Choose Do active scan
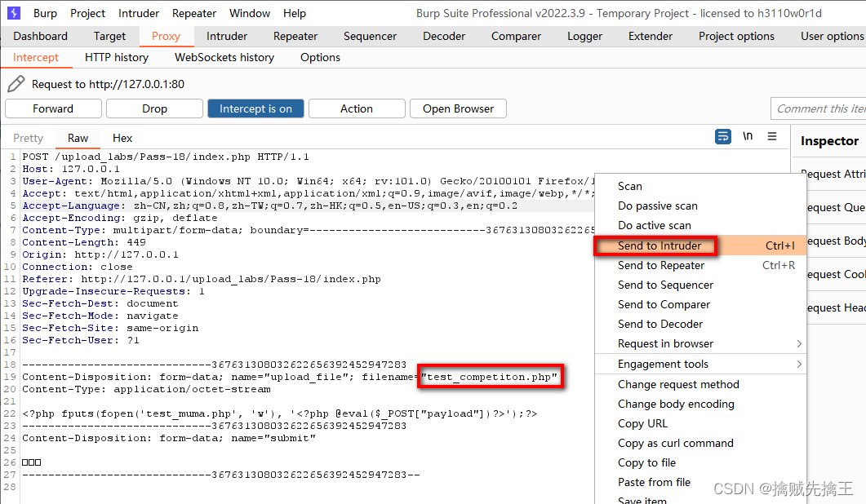 pyautogui.click(x=700, y=225)
